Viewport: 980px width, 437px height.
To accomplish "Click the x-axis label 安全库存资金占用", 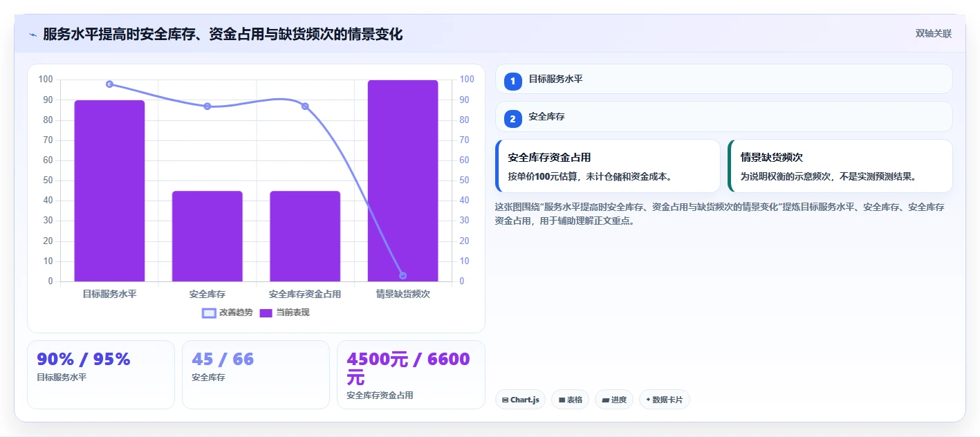I will pyautogui.click(x=305, y=294).
